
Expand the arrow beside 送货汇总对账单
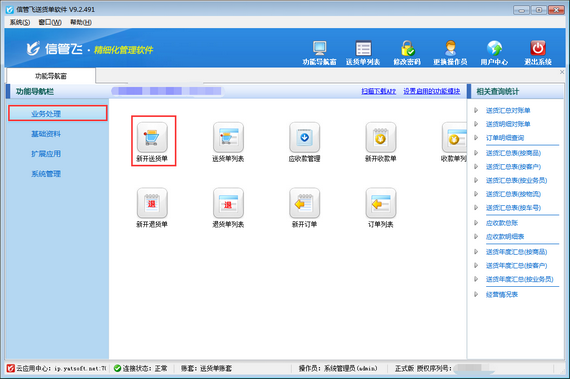(x=476, y=110)
